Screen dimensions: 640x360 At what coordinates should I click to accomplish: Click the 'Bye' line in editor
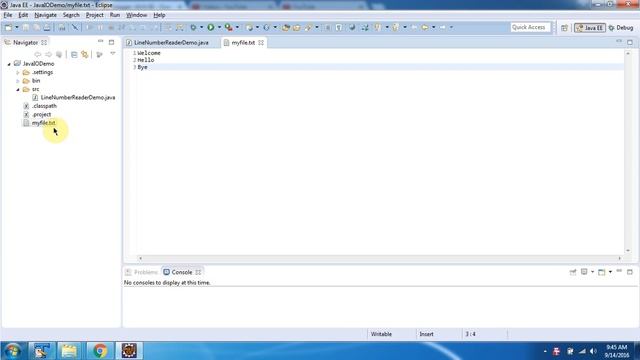pyautogui.click(x=142, y=67)
